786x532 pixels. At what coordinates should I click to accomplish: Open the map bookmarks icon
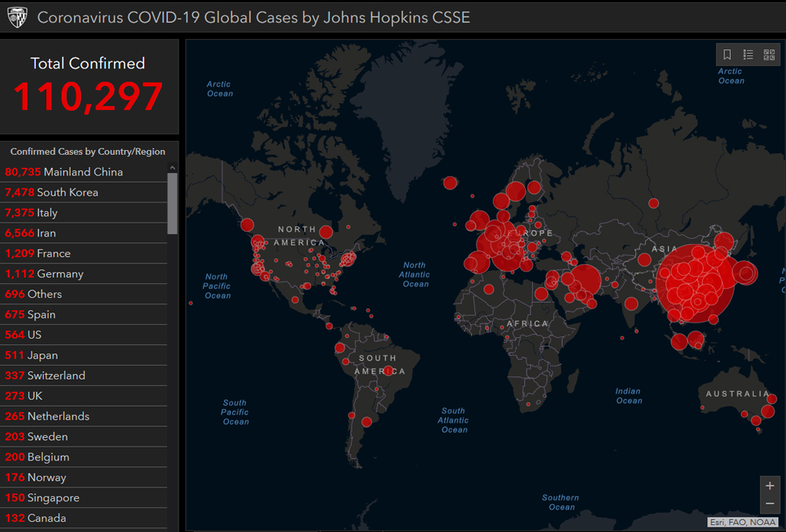click(727, 54)
